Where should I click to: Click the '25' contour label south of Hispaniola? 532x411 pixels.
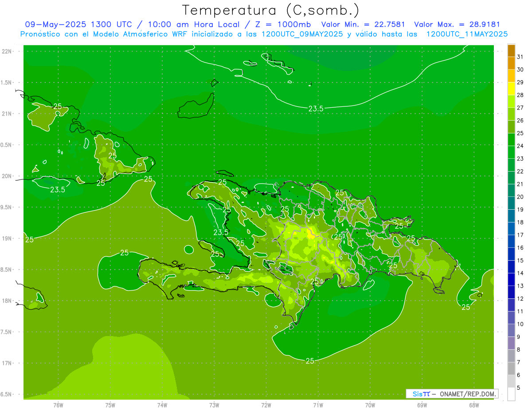click(310, 361)
